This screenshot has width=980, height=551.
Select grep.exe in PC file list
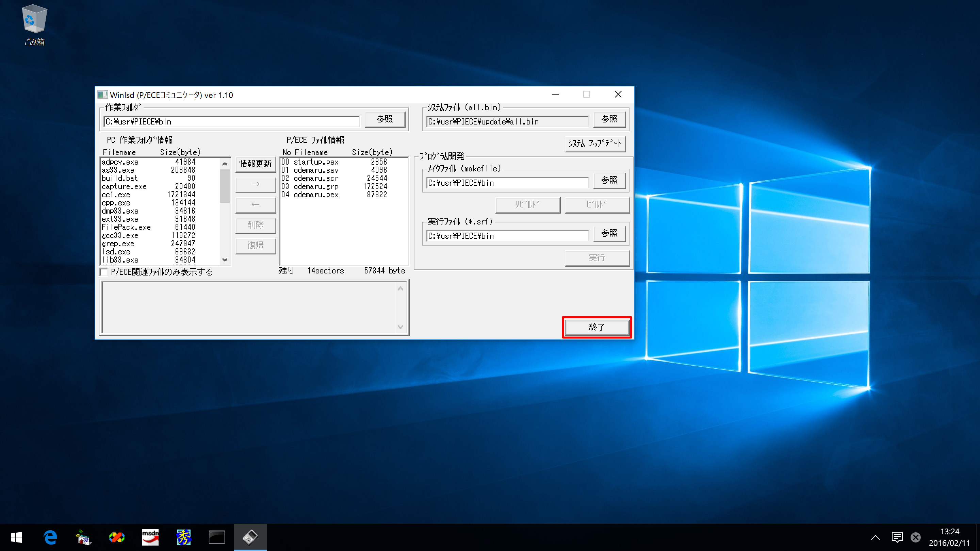[x=160, y=244]
